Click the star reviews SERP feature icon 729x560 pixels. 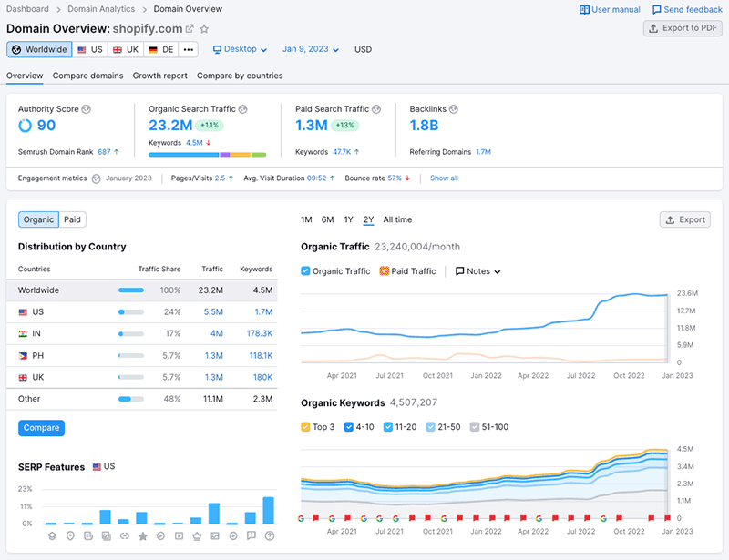tap(143, 536)
